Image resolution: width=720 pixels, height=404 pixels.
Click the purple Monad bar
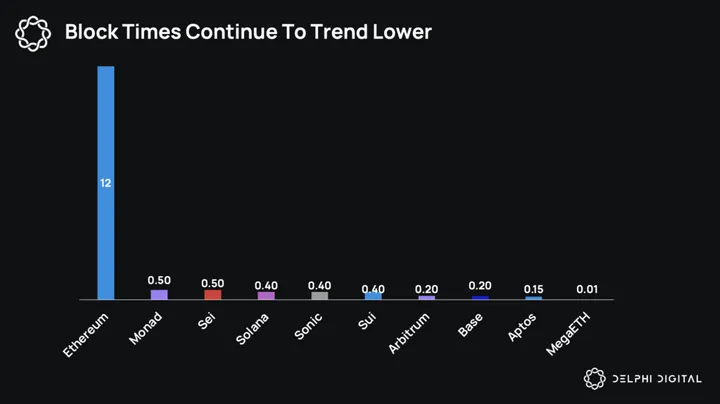159,295
